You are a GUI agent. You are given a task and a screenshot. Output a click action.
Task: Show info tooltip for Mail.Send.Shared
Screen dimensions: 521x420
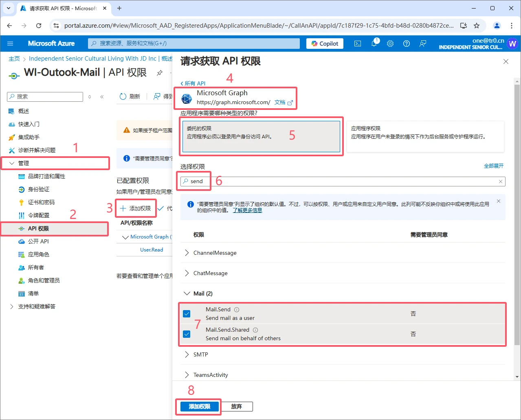coord(255,330)
